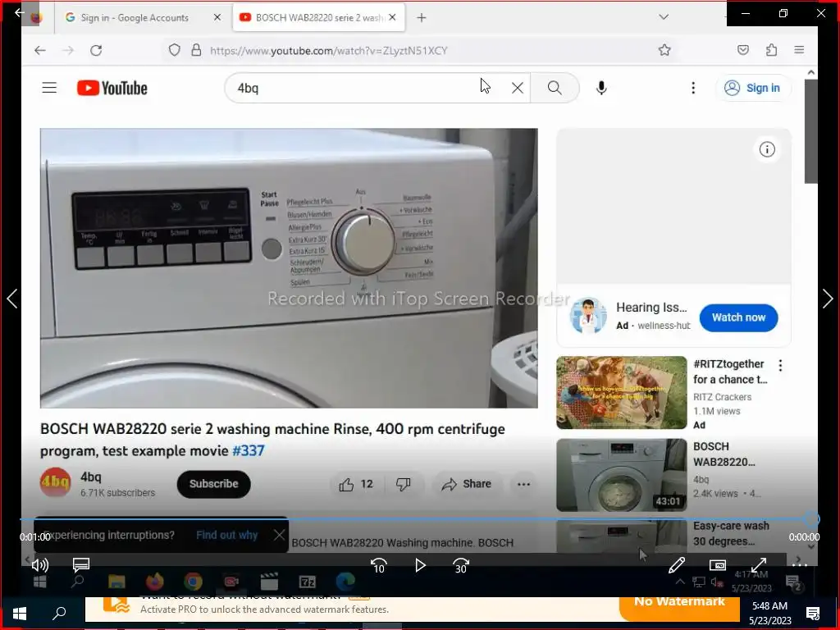Click the Edge icon in recorded taskbar
Viewport: 840px width, 630px height.
coord(345,582)
